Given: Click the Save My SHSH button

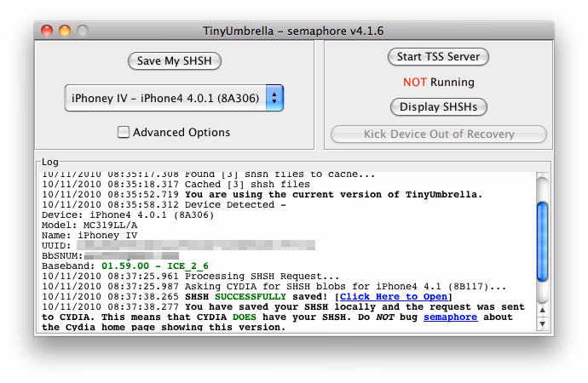Looking at the screenshot, I should pos(175,60).
